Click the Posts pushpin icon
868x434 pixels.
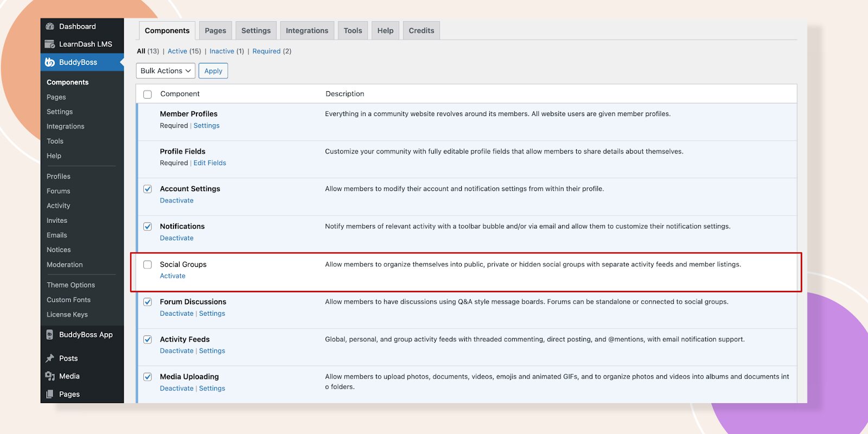[x=50, y=358]
